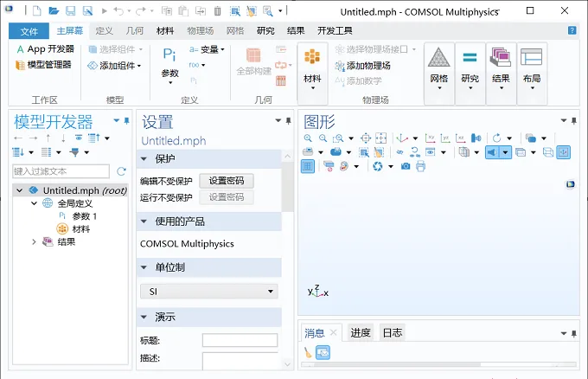588x379 pixels.
Task: Click the New file icon in quick access toolbar
Action: point(36,11)
